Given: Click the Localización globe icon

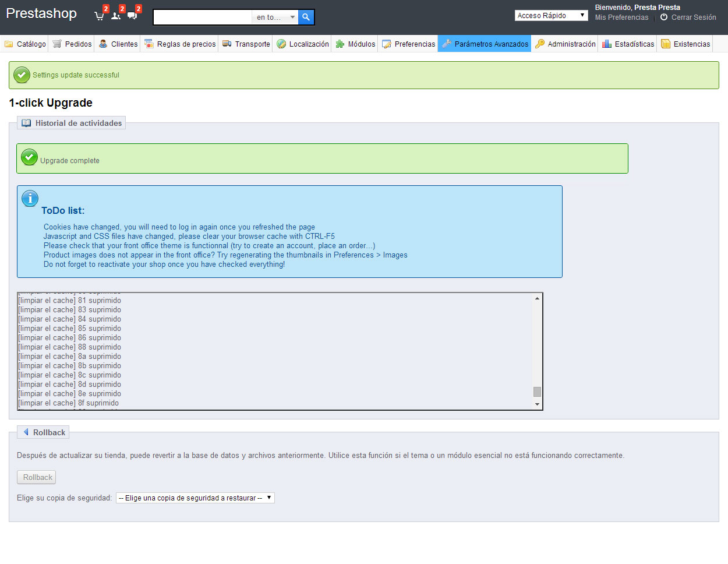Looking at the screenshot, I should coord(281,44).
